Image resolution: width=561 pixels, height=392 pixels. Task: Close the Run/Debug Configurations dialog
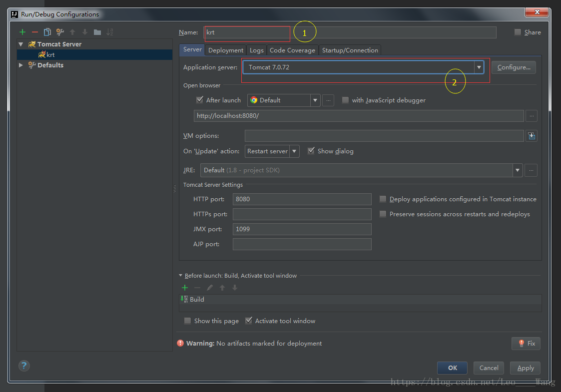(x=537, y=12)
